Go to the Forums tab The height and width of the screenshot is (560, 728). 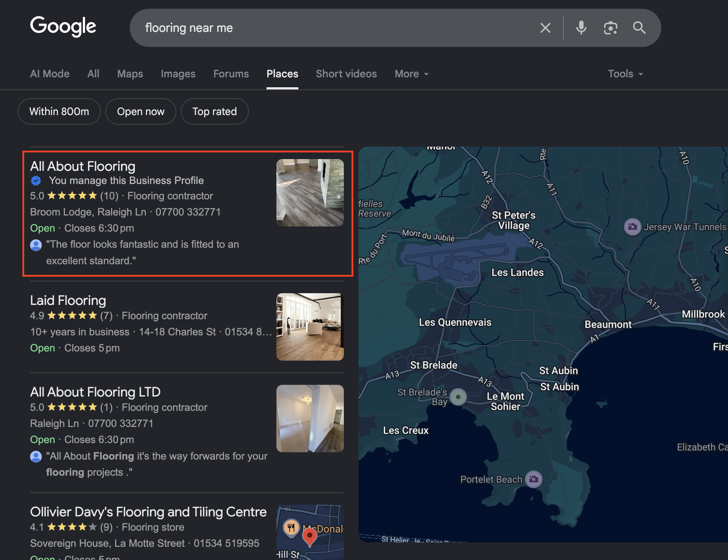(x=231, y=74)
